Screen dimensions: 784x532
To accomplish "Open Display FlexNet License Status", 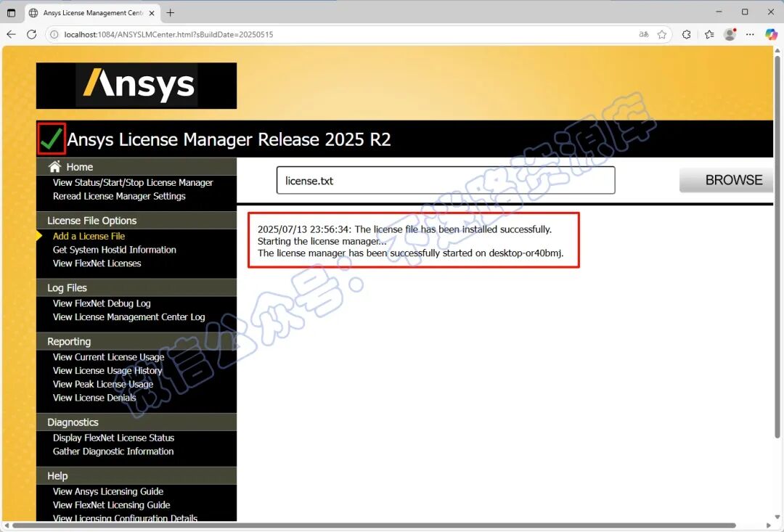I will [x=113, y=438].
